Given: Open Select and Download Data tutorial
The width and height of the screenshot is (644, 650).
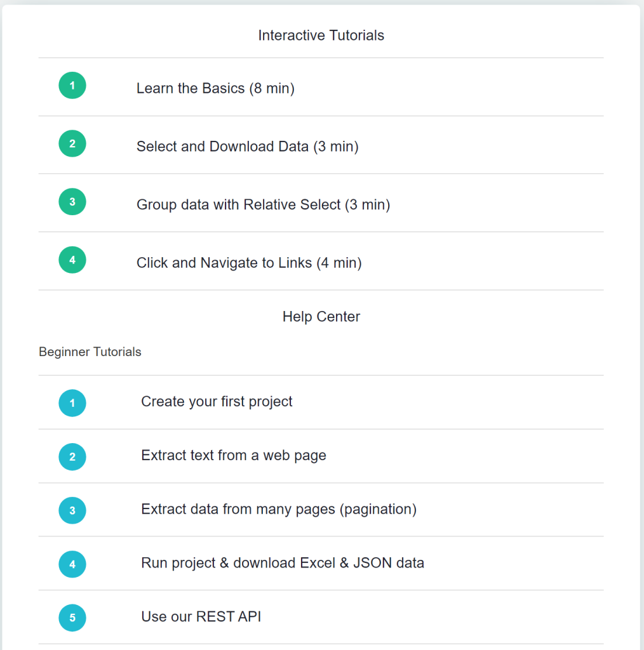Looking at the screenshot, I should pos(248,147).
